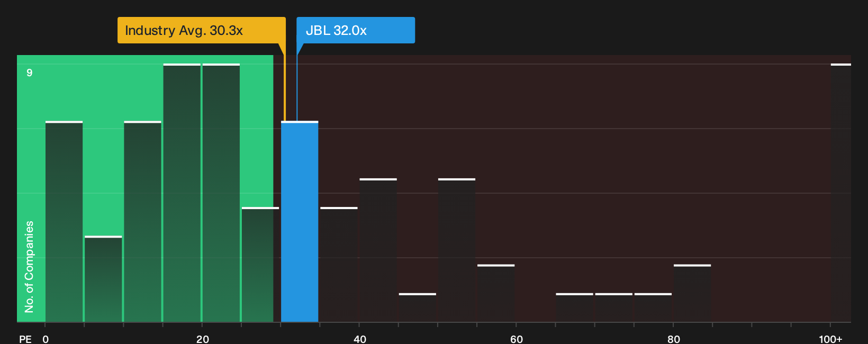Select the tall bar for PE 20–25

coord(221,193)
